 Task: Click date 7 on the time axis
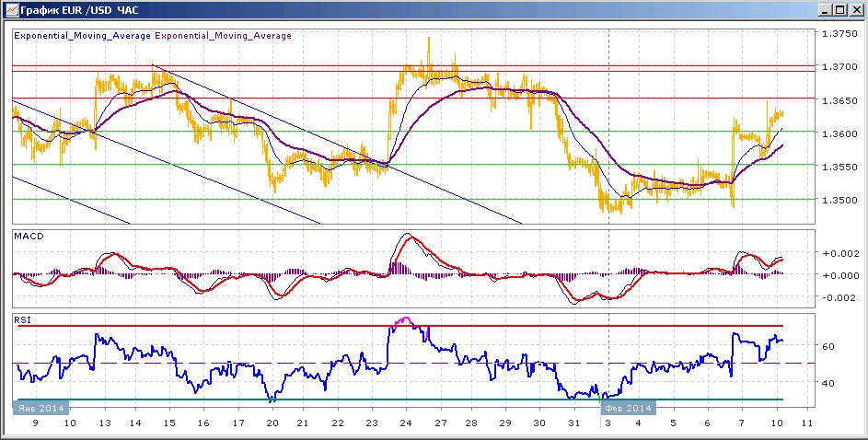(x=741, y=423)
